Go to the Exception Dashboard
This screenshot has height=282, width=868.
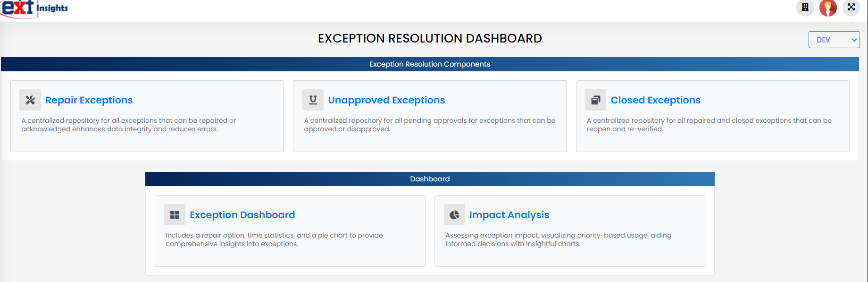click(242, 214)
